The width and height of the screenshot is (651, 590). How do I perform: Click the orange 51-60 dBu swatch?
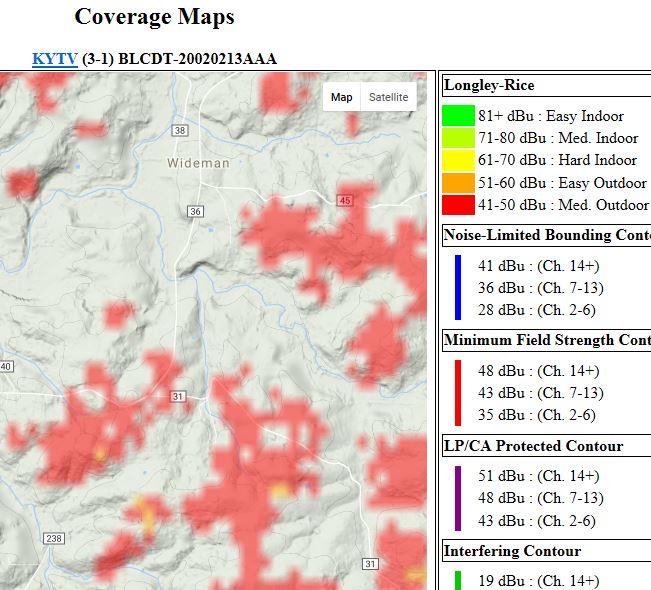pyautogui.click(x=458, y=183)
